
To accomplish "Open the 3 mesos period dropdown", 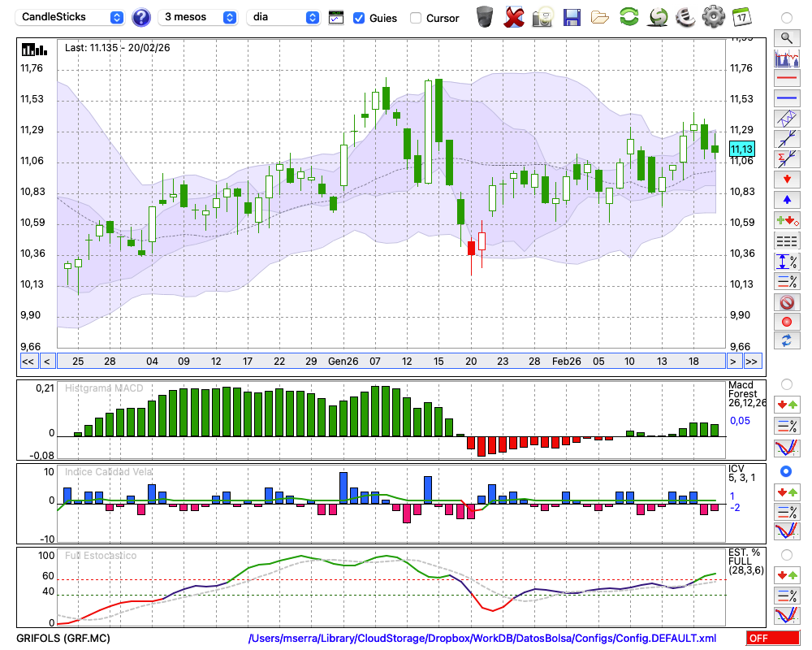I will click(198, 17).
